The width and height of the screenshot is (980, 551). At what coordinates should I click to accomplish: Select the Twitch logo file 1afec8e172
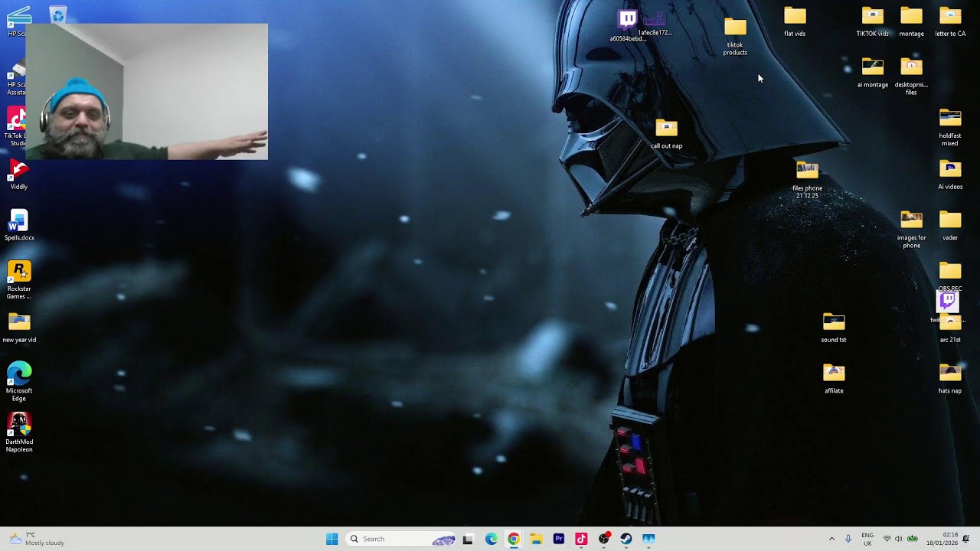(x=655, y=23)
